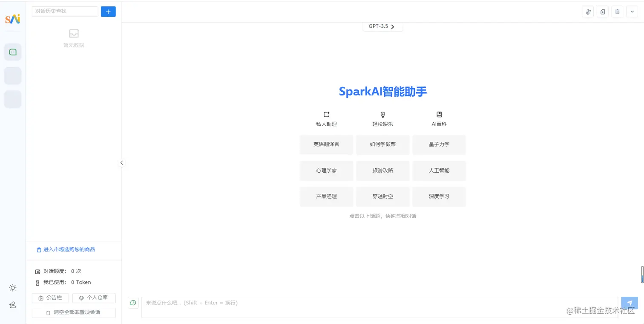Click the SAI logo in the sidebar

point(13,19)
